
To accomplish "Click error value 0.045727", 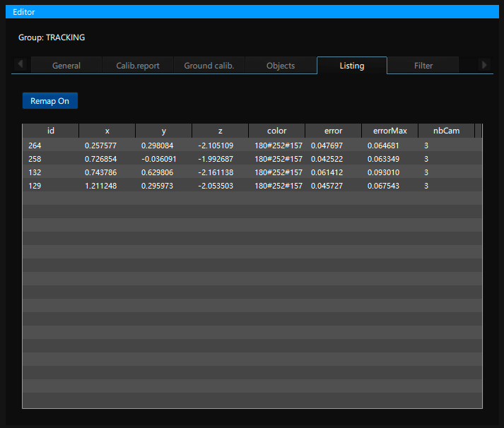I will [327, 186].
